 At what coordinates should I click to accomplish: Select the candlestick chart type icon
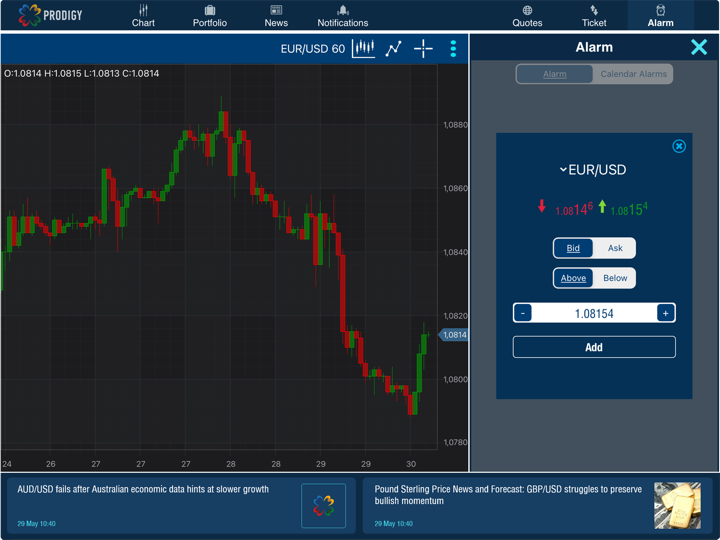364,48
